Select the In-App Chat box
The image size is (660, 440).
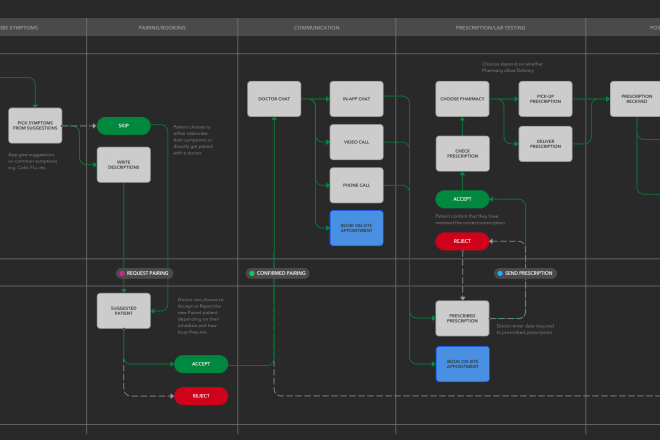357,99
